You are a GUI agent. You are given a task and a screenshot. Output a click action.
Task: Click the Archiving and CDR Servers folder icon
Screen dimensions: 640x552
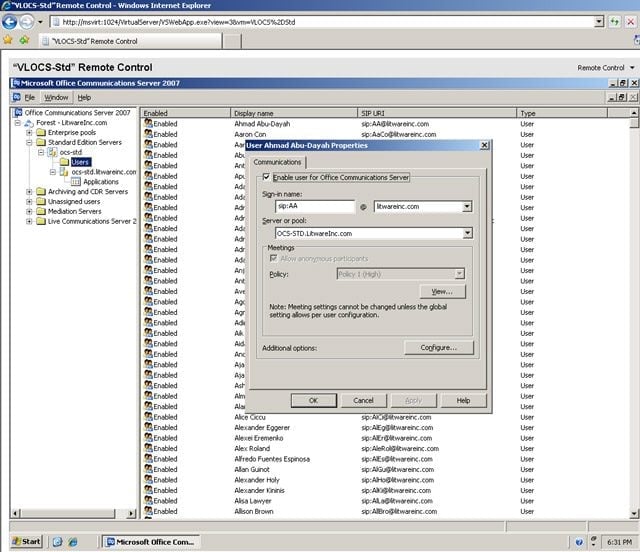coord(40,191)
